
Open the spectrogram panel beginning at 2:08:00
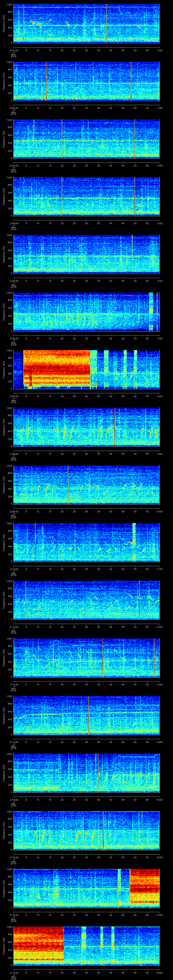[x=87, y=427]
